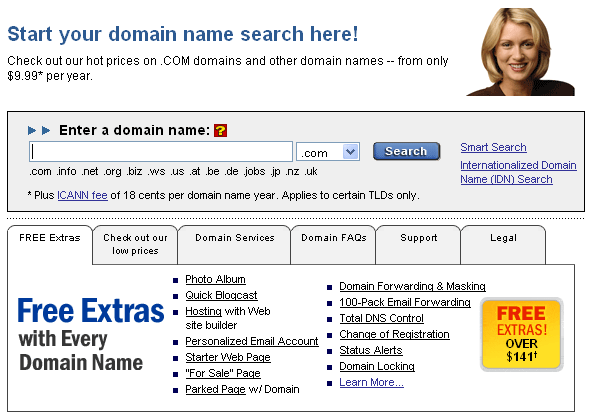The width and height of the screenshot is (601, 415).
Task: Open the Smart Search link
Action: click(x=493, y=147)
